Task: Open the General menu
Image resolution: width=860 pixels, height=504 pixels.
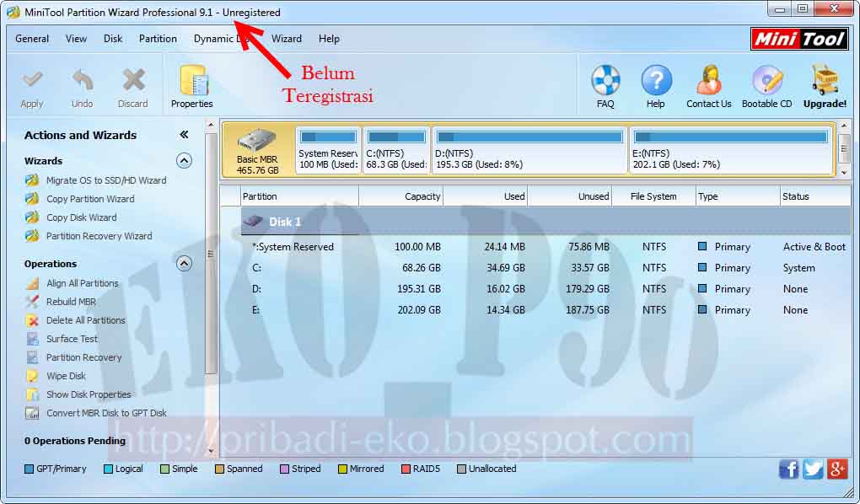Action: coord(32,39)
